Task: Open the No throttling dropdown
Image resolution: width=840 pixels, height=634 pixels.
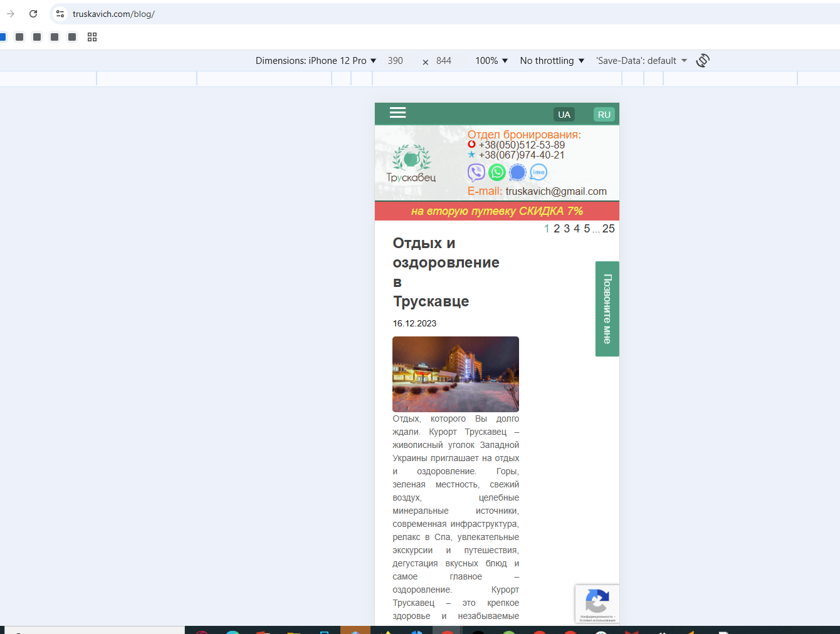Action: tap(552, 61)
